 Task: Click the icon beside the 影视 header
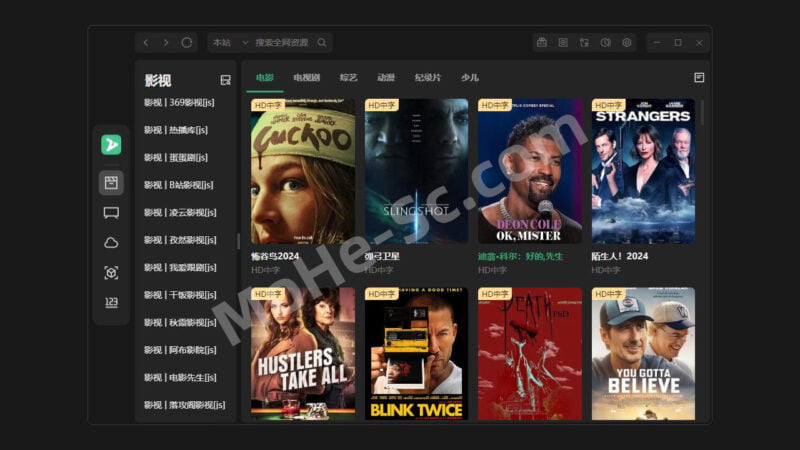[225, 80]
